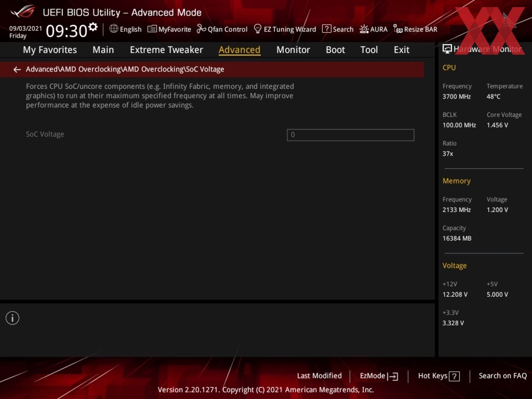Click the SoC Voltage label
The height and width of the screenshot is (399, 532).
pos(45,134)
